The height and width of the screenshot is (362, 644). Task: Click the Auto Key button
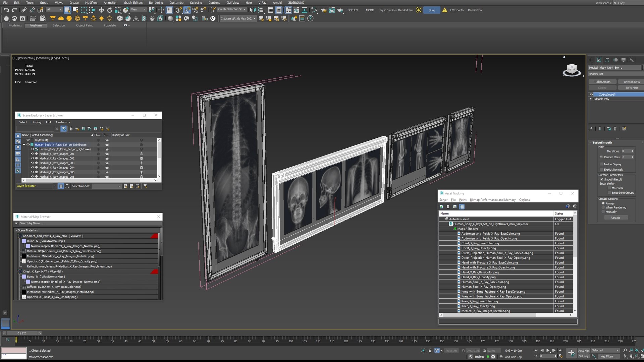(x=584, y=351)
